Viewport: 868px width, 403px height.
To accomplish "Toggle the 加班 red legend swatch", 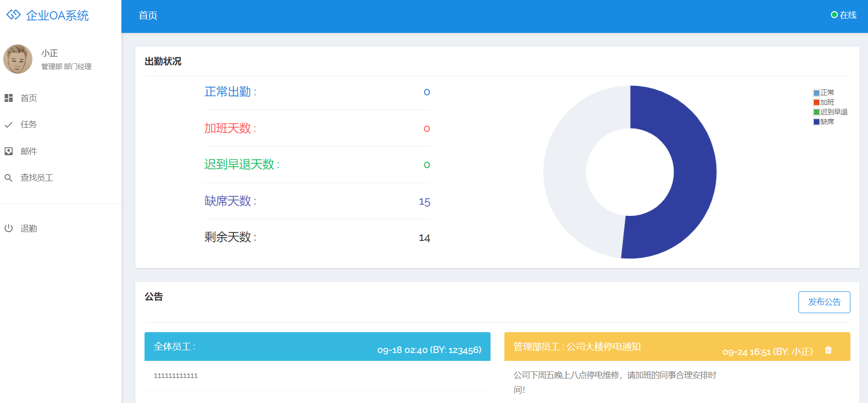I will pyautogui.click(x=817, y=102).
